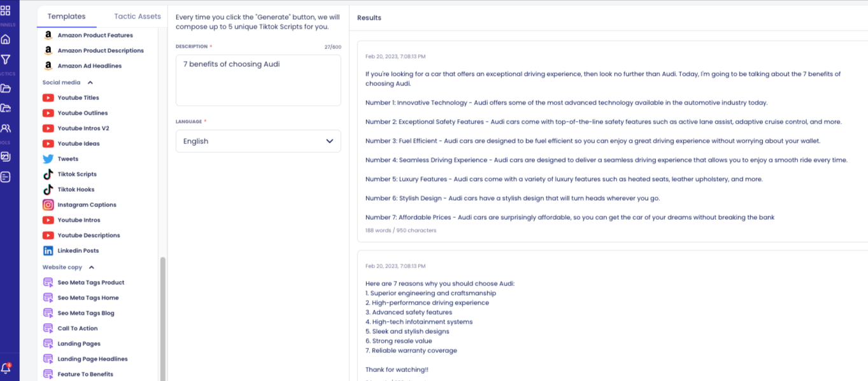The image size is (868, 381).
Task: Click the Tiktok Hooks icon
Action: tap(48, 189)
